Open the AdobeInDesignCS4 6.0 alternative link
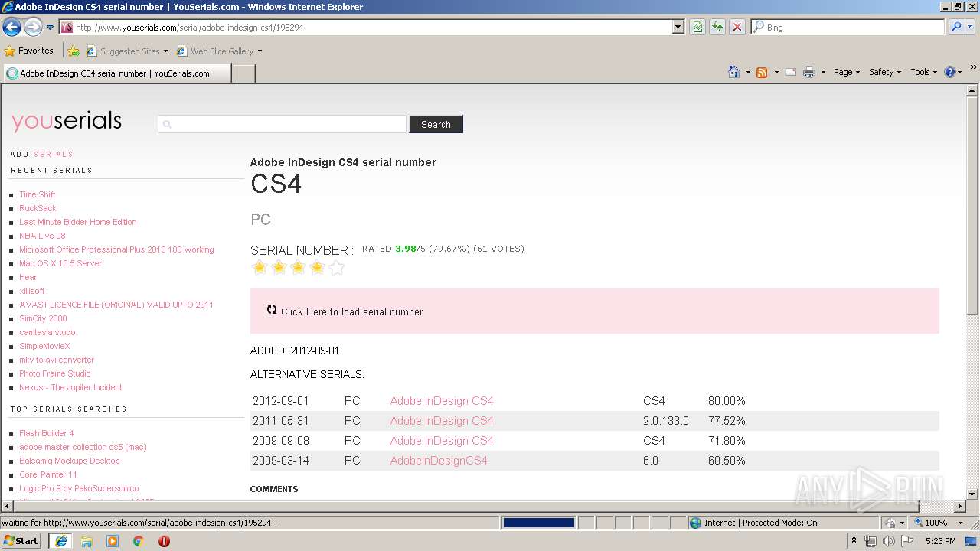980x551 pixels. (x=439, y=461)
